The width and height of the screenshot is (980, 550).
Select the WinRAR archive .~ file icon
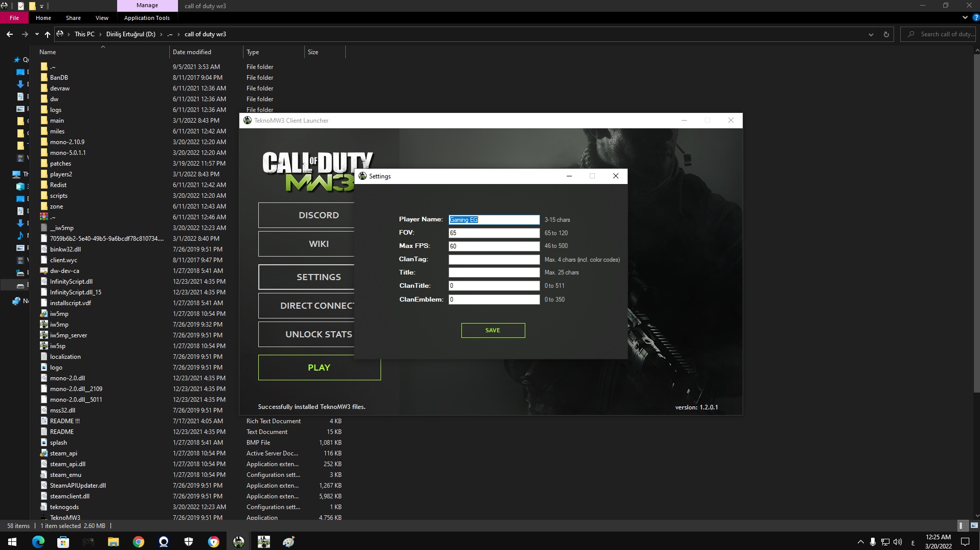[x=44, y=217]
